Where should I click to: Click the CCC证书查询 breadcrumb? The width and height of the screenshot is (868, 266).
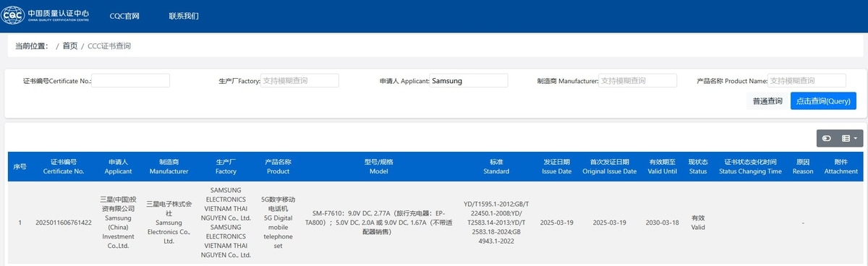pyautogui.click(x=109, y=46)
